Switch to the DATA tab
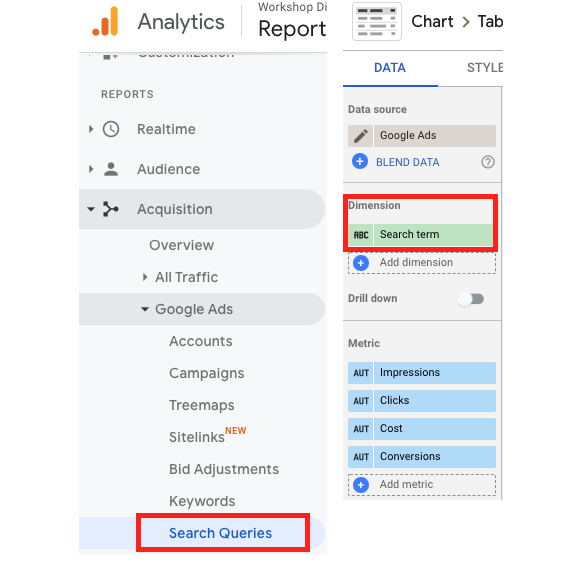The height and width of the screenshot is (567, 567). click(x=390, y=68)
